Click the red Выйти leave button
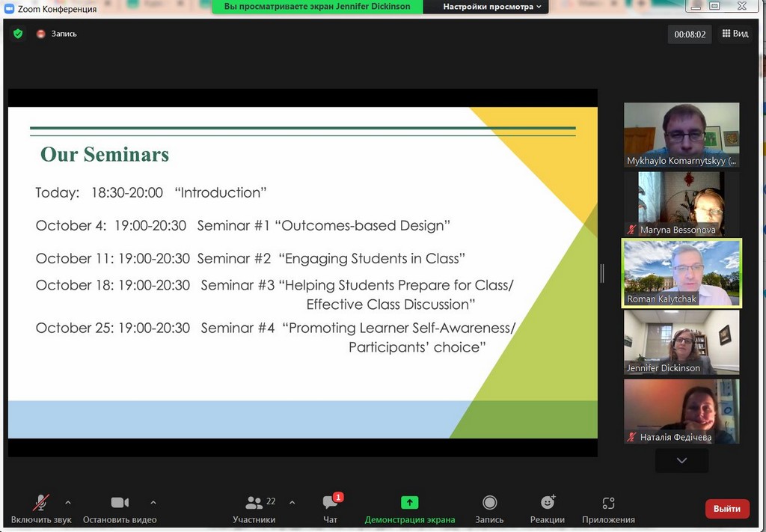 coord(726,509)
